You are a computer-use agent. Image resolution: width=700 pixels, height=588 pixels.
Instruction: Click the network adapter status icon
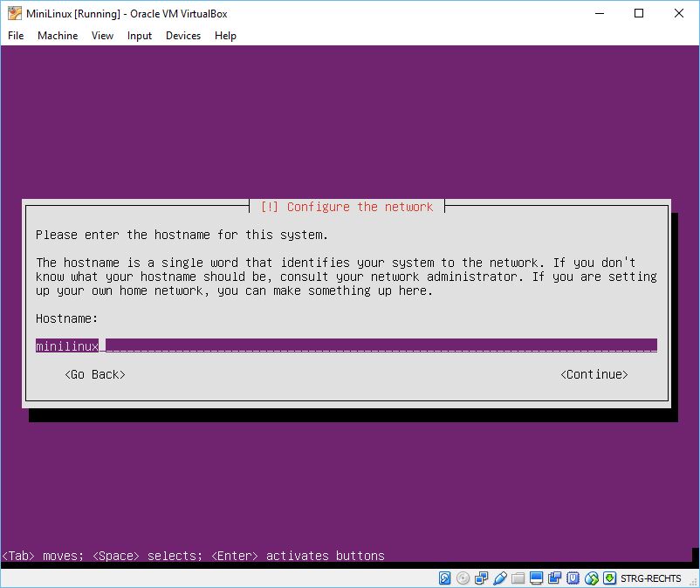coord(481,578)
